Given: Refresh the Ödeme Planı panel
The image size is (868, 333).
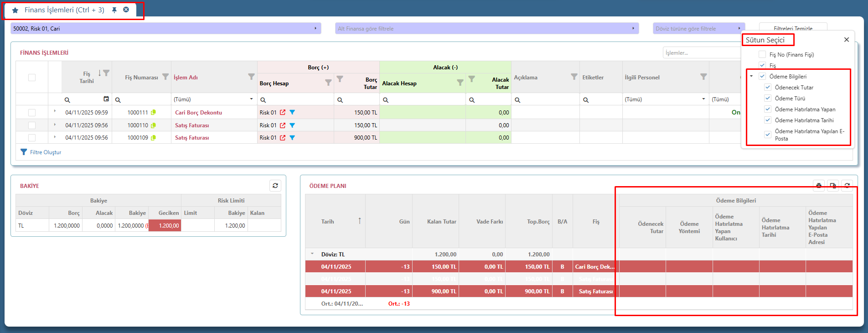Looking at the screenshot, I should coord(847,185).
